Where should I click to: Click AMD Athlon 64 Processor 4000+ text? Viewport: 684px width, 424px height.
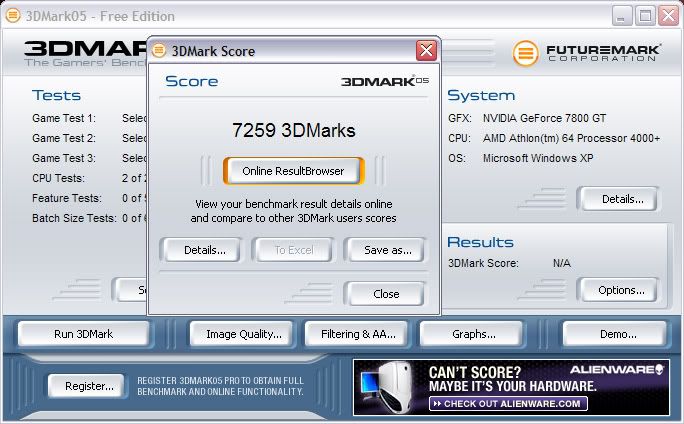[571, 138]
